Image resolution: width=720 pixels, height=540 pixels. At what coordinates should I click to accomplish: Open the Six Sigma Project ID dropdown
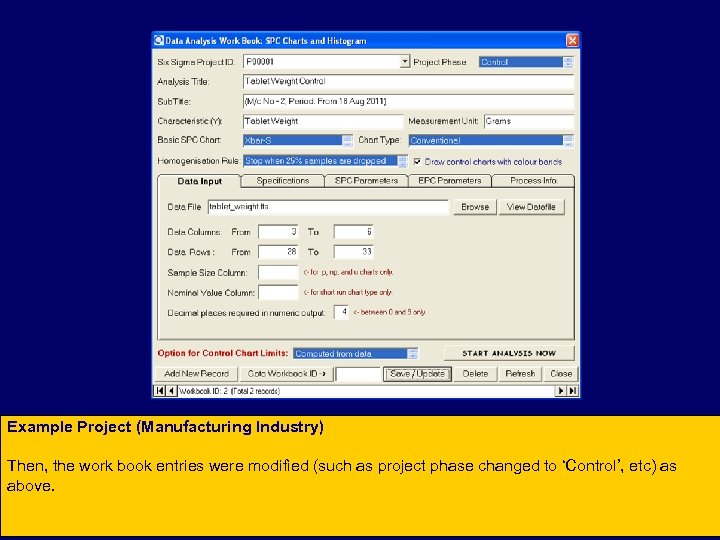pyautogui.click(x=405, y=62)
